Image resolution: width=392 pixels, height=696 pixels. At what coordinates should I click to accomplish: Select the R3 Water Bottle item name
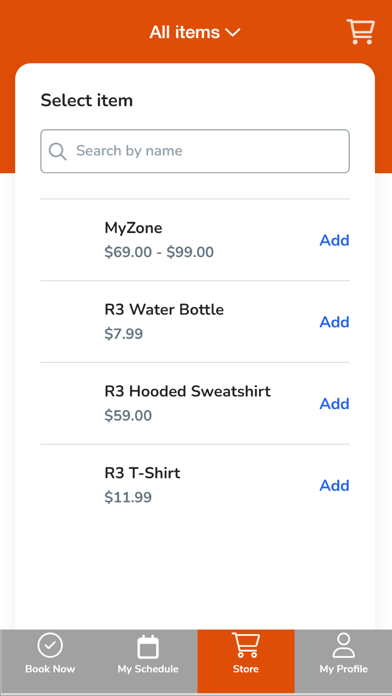click(x=164, y=309)
